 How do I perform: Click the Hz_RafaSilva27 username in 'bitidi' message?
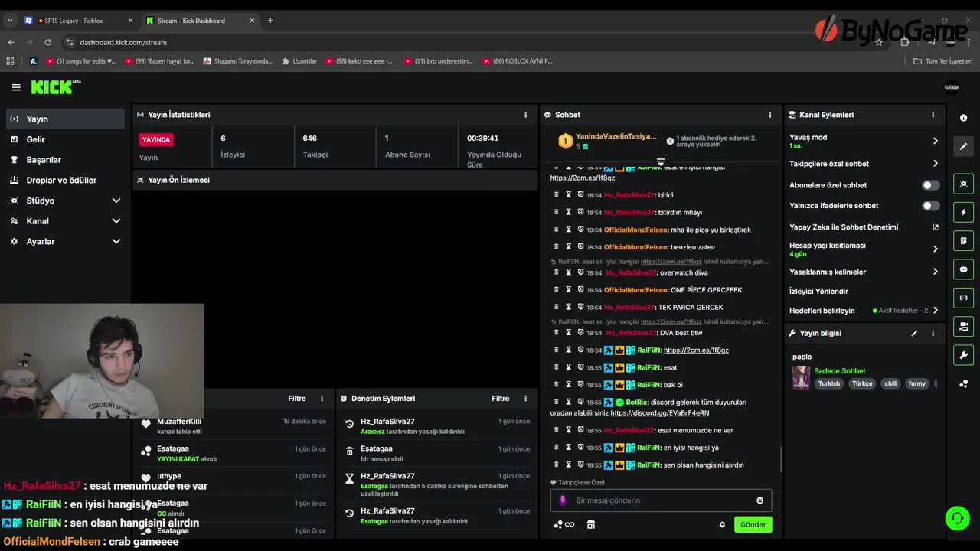click(x=629, y=195)
